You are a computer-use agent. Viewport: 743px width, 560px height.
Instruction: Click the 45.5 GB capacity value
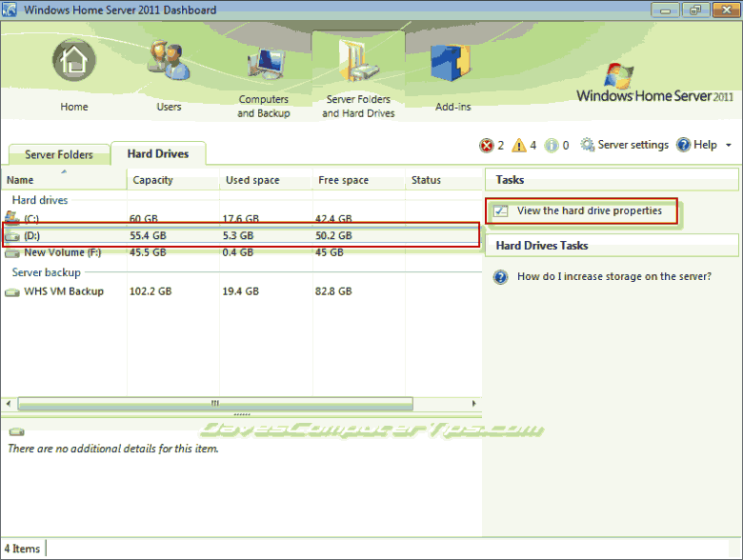[148, 252]
